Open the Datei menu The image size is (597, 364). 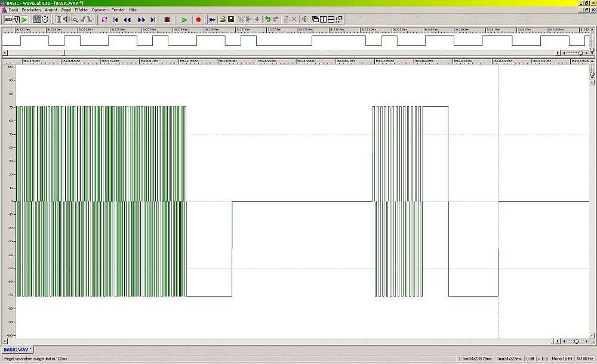click(x=13, y=10)
